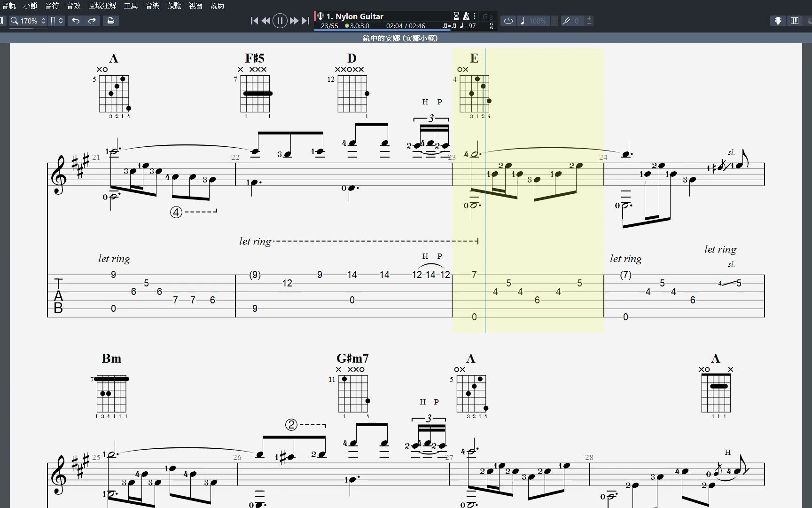Open the 小節 menu
The image size is (812, 508).
tap(31, 6)
